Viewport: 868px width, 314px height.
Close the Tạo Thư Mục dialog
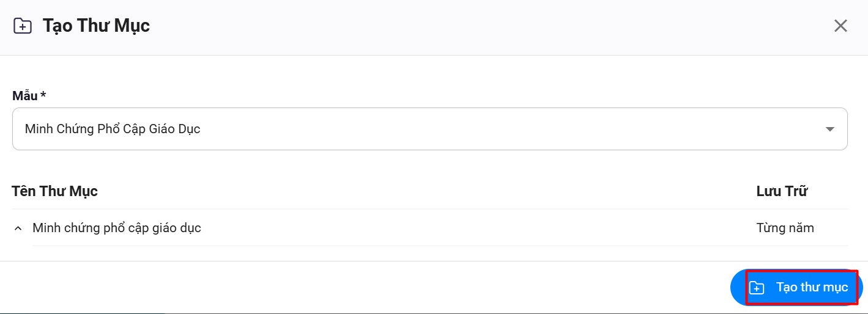tap(841, 26)
